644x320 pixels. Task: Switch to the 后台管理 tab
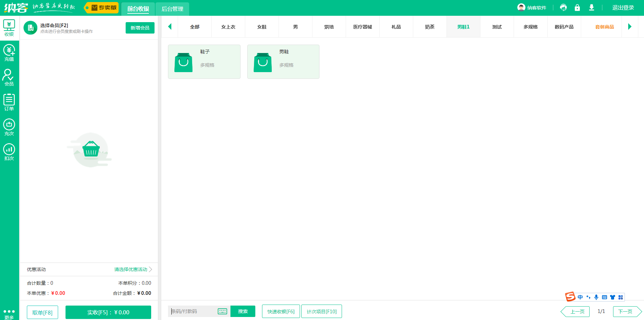click(x=172, y=9)
